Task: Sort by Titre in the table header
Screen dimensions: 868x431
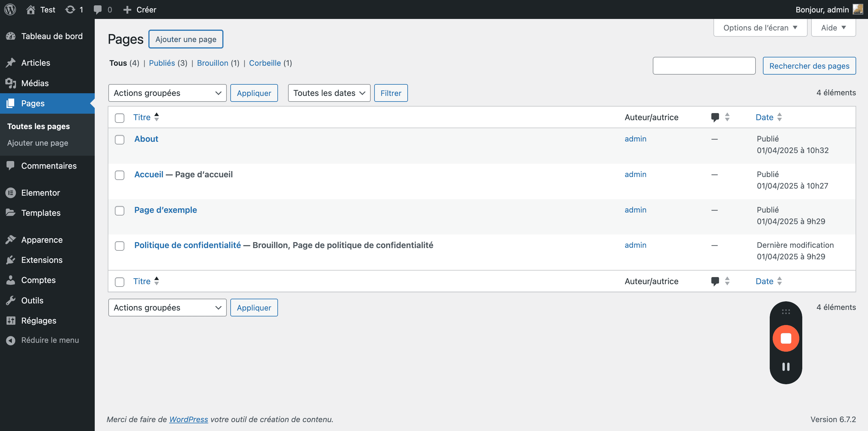Action: [146, 117]
